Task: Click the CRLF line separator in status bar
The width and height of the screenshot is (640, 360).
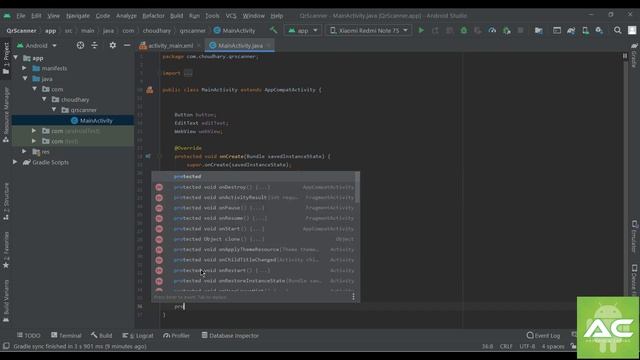Action: (506, 346)
